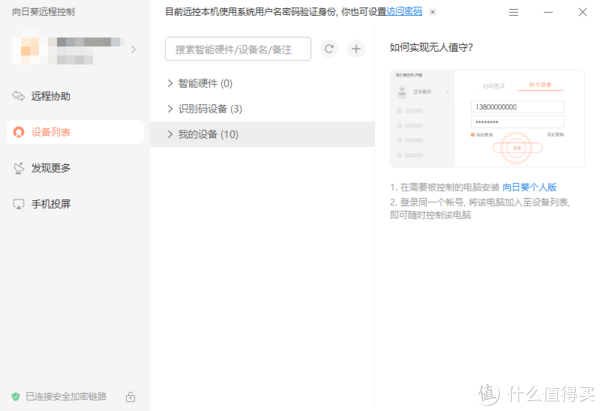The image size is (600, 411).
Task: Open the 访问密码 link
Action: click(x=404, y=12)
